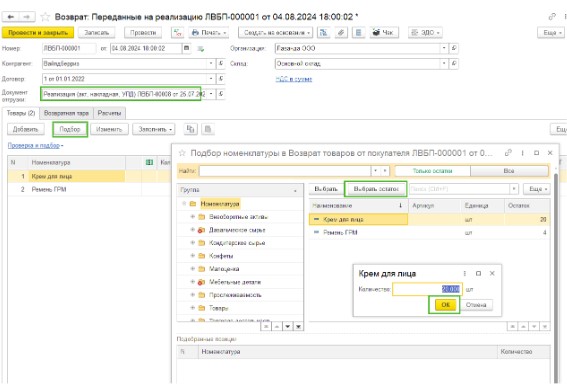Add the Подбор номенклатуры window to favorites star

(x=182, y=153)
